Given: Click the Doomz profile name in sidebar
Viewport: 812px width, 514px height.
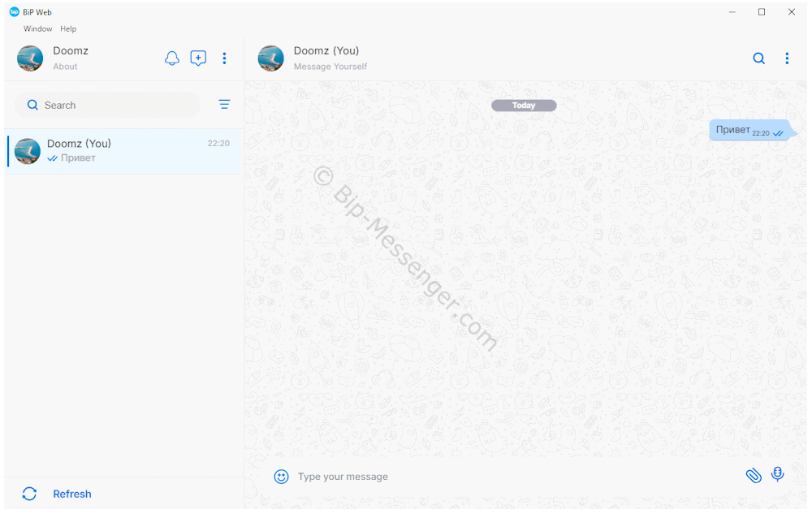Looking at the screenshot, I should pyautogui.click(x=71, y=50).
